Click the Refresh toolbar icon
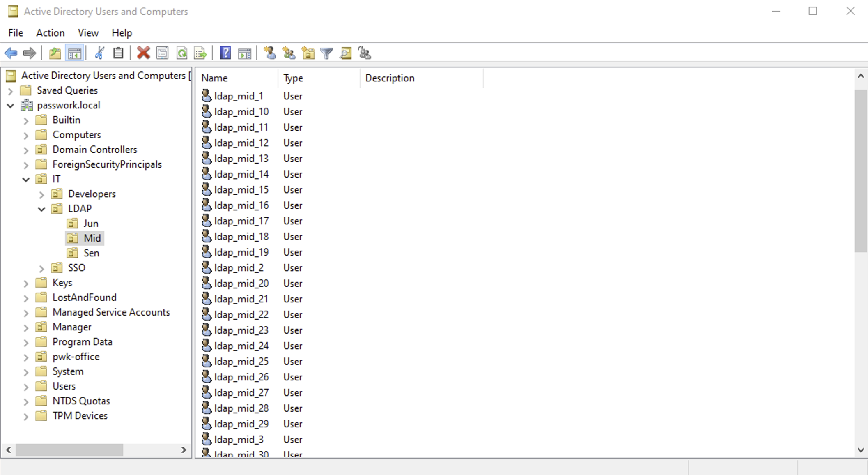The height and width of the screenshot is (475, 868). [x=181, y=53]
